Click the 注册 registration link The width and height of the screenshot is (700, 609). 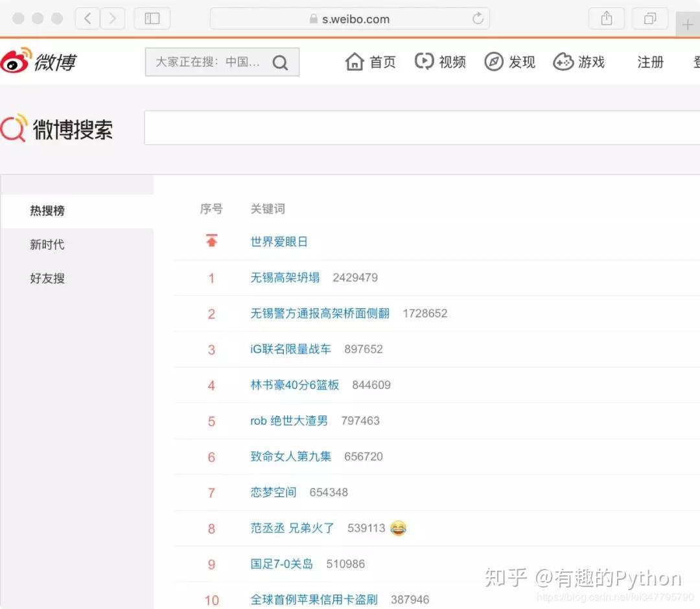[x=650, y=62]
